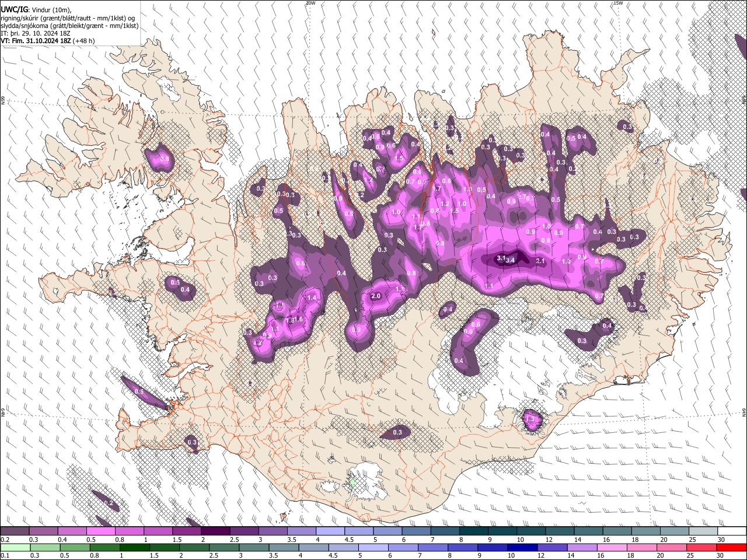Select the darkest green rain swatch above 1
747x560 pixels.
click(134, 547)
